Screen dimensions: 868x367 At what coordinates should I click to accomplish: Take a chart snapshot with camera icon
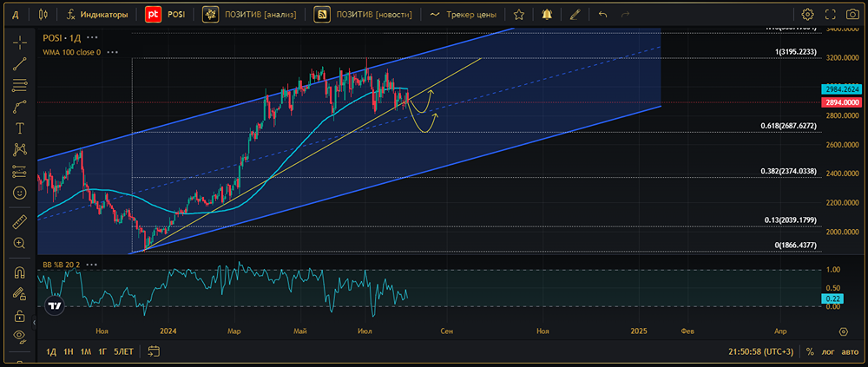(854, 15)
